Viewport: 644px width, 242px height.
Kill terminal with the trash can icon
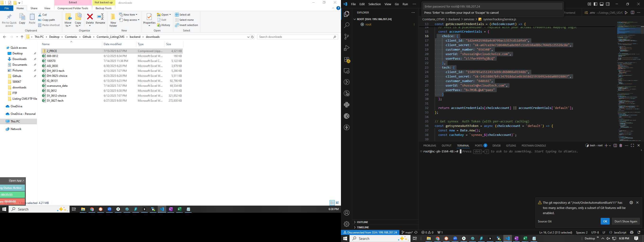click(621, 145)
